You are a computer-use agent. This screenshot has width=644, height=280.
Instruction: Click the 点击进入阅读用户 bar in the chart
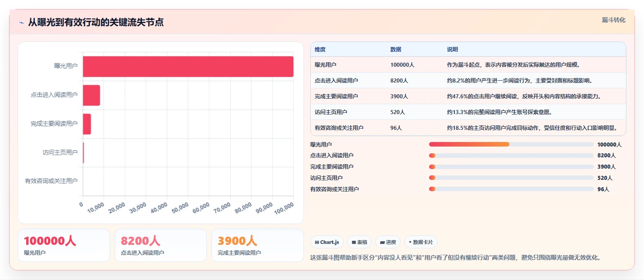(x=91, y=95)
